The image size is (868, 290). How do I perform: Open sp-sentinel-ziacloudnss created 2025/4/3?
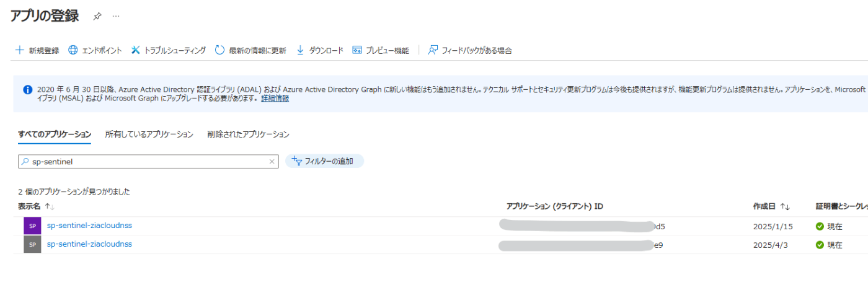tap(89, 244)
